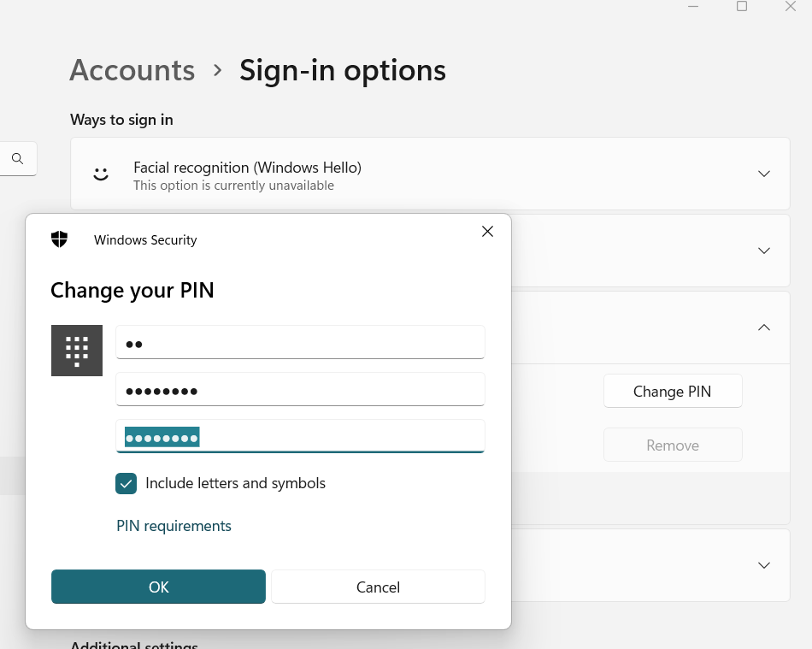Image resolution: width=812 pixels, height=649 pixels.
Task: Click the search magnifier icon
Action: pyautogui.click(x=17, y=158)
